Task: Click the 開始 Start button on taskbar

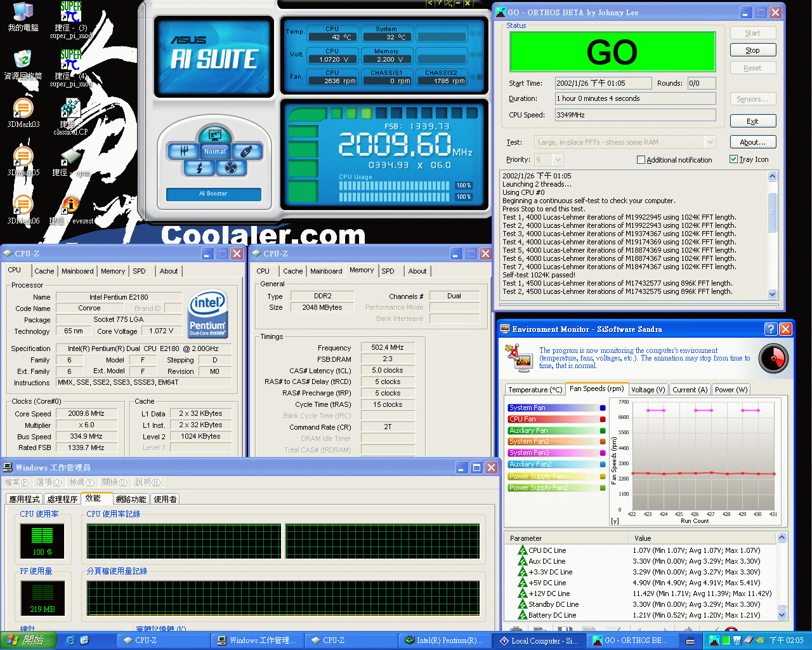Action: point(27,640)
